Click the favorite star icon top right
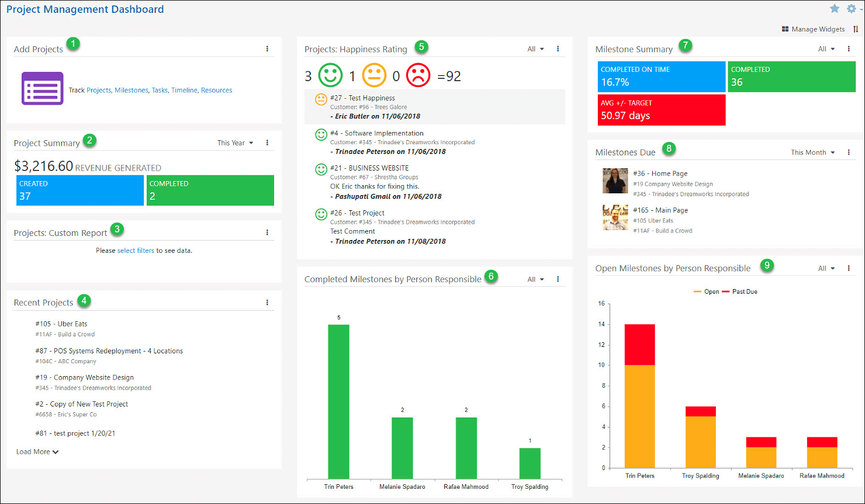 click(x=835, y=9)
